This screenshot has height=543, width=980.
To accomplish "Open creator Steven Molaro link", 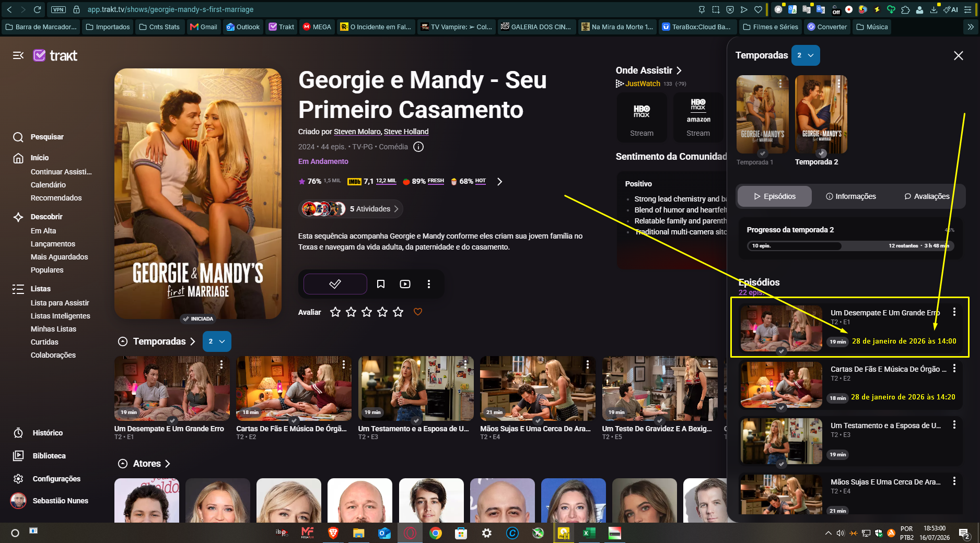I will 357,132.
